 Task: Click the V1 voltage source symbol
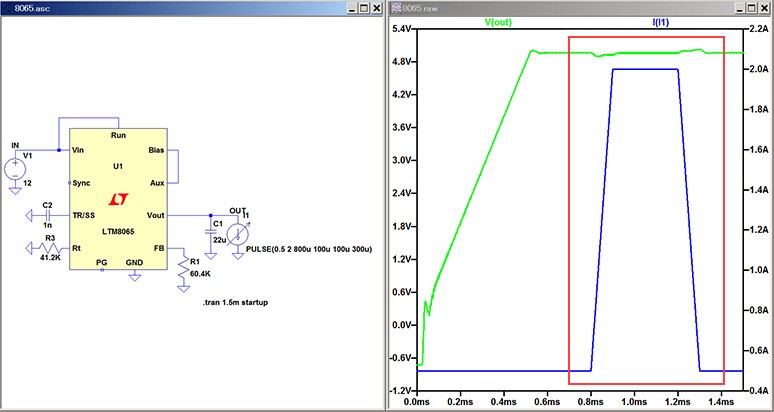pyautogui.click(x=15, y=167)
